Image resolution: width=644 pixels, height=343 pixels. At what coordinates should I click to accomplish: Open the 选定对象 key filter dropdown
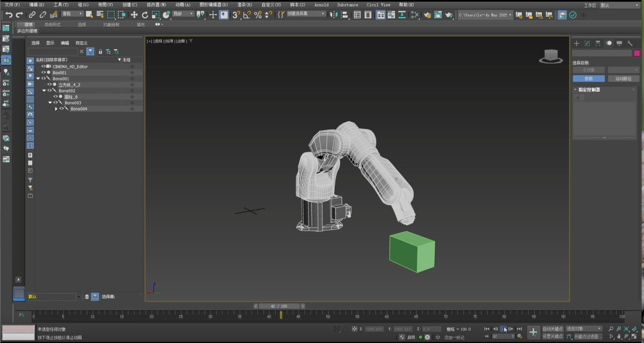point(584,329)
